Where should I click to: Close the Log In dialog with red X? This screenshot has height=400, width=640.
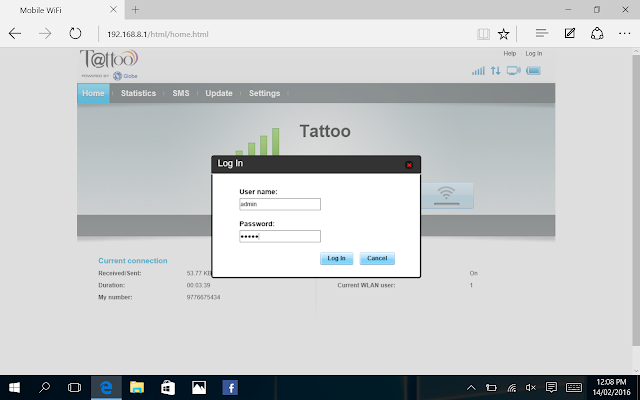tap(409, 165)
